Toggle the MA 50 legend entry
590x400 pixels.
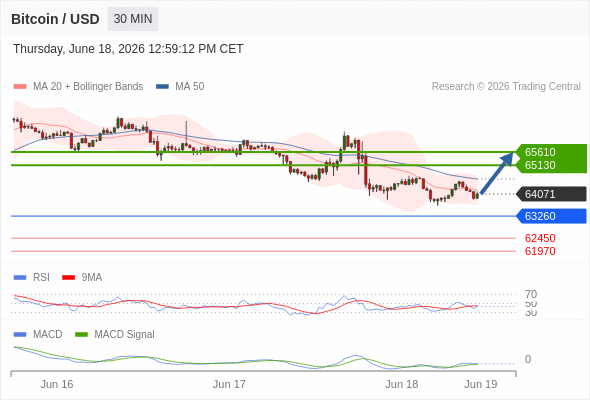pyautogui.click(x=180, y=87)
